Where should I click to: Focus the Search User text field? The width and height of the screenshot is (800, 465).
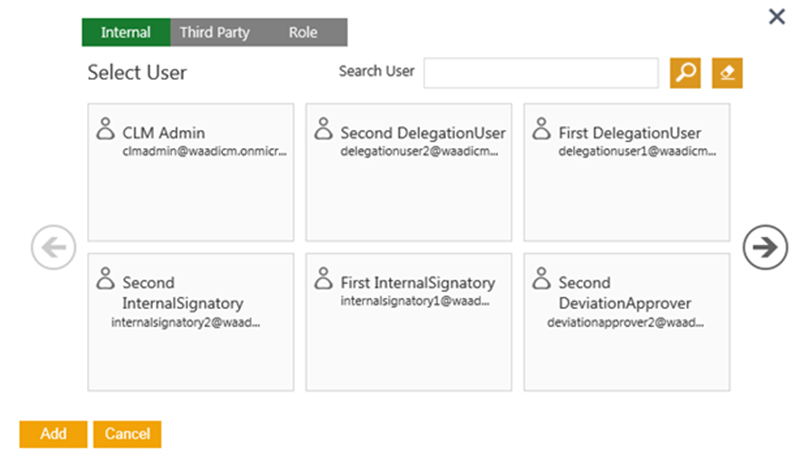pos(541,73)
